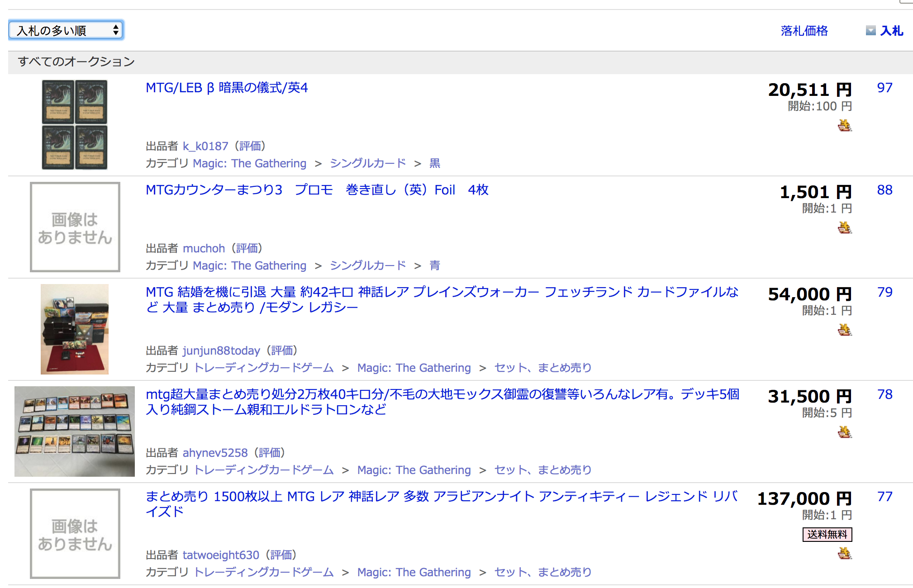
Task: Open トレーディングカードゲーム category in junjun88today row
Action: coord(264,368)
